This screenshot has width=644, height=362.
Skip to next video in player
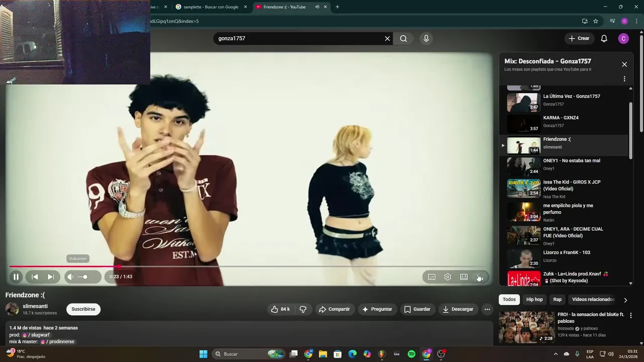(51, 277)
